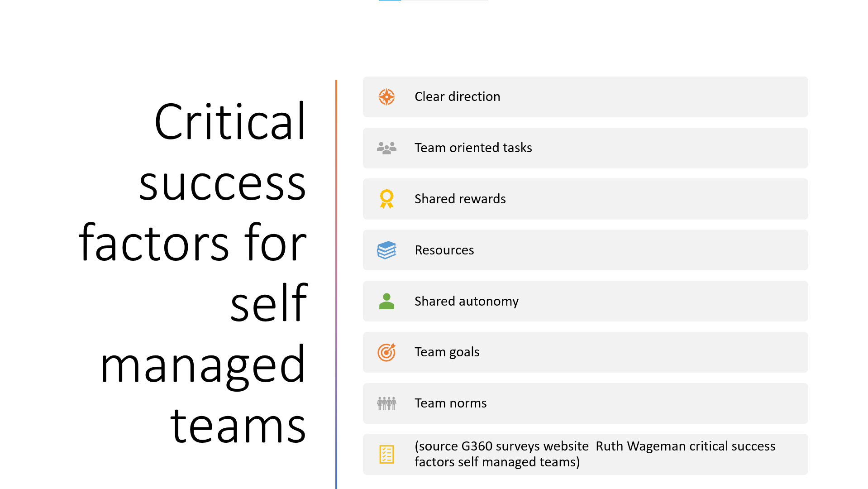Click the "Team norms" text
868x489 pixels.
pos(450,403)
